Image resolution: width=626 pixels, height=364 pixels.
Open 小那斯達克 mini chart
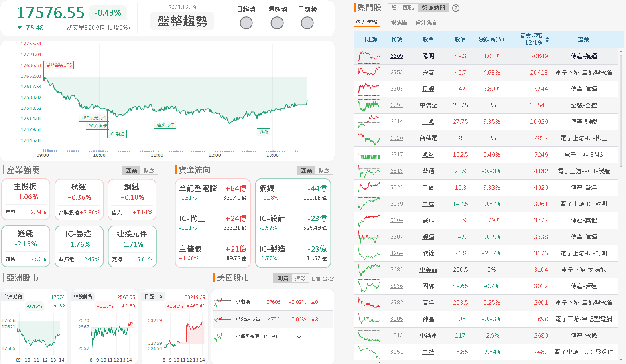pyautogui.click(x=223, y=337)
